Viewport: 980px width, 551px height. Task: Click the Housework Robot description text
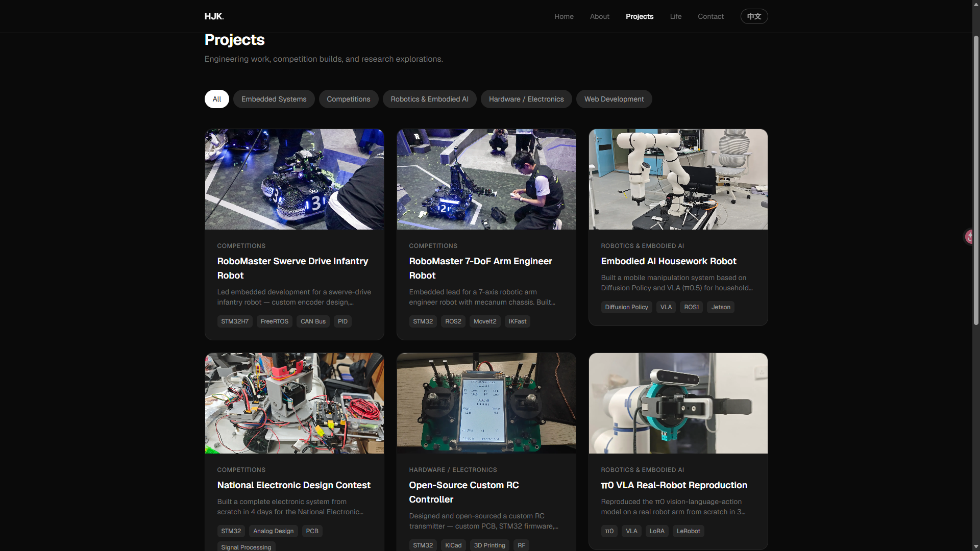(x=677, y=283)
